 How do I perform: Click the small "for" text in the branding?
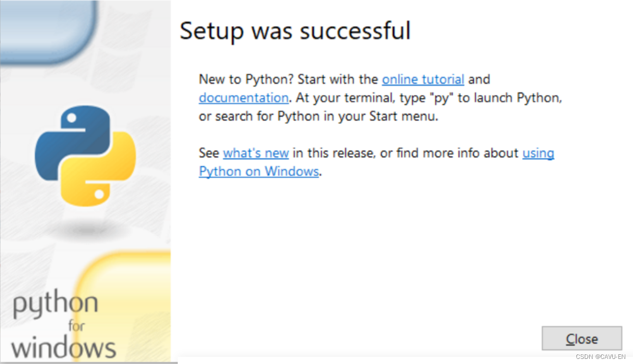coord(76,325)
